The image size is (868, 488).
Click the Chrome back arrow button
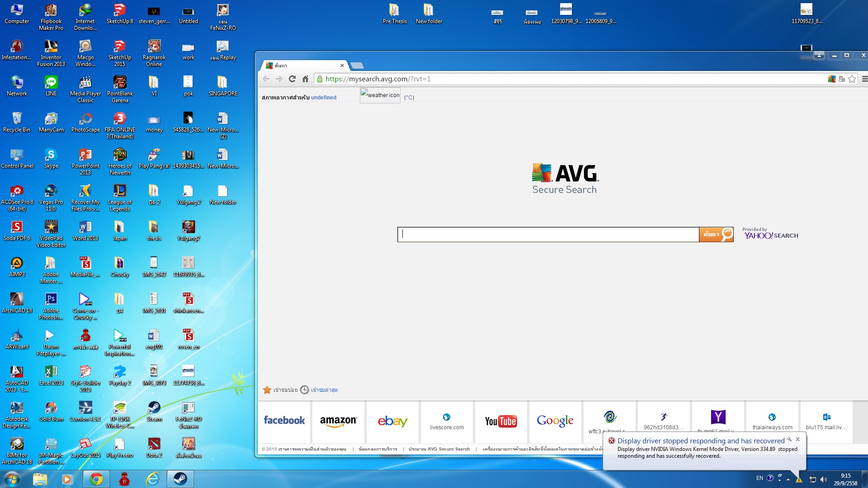coord(266,79)
